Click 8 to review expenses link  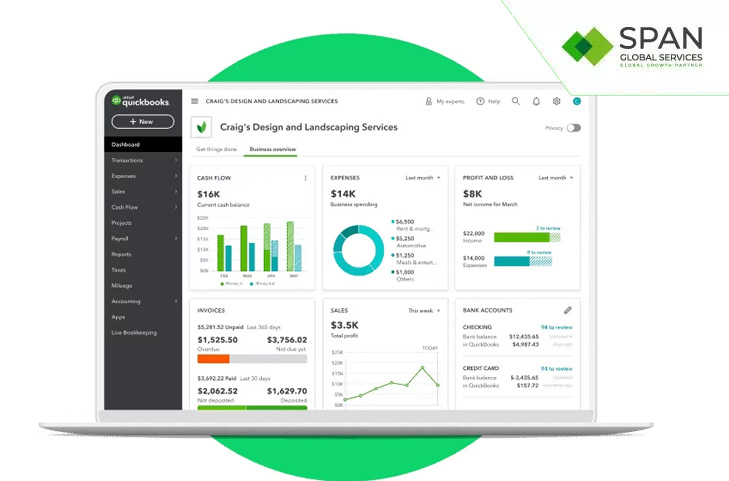[539, 252]
